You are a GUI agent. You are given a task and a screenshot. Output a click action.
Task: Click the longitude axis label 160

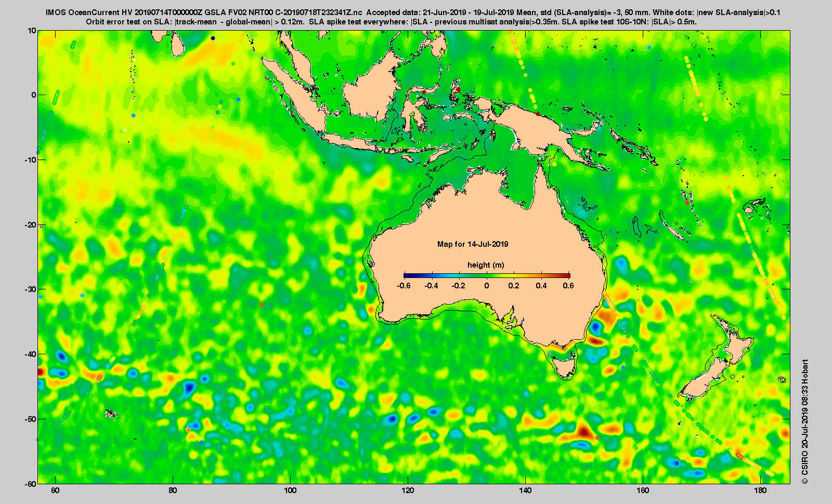[643, 490]
